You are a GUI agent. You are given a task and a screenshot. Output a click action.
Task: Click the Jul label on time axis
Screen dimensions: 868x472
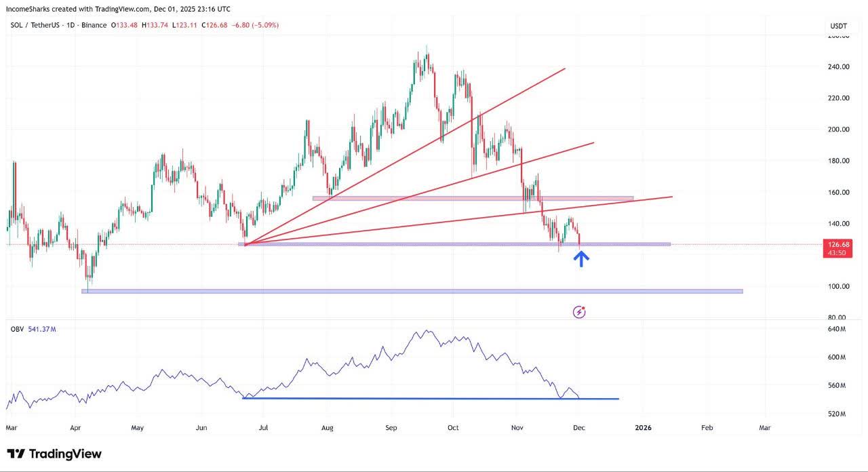264,428
